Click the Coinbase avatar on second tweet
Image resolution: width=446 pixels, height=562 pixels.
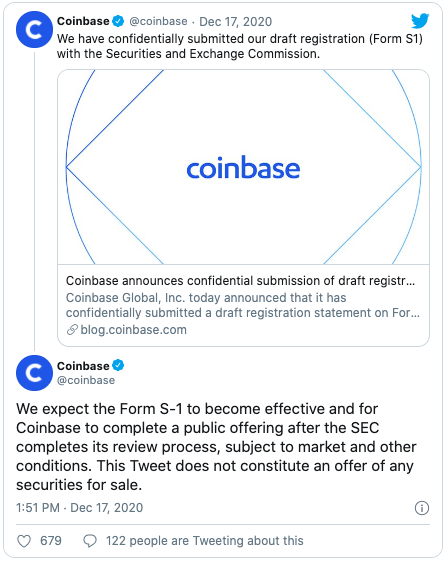[34, 373]
